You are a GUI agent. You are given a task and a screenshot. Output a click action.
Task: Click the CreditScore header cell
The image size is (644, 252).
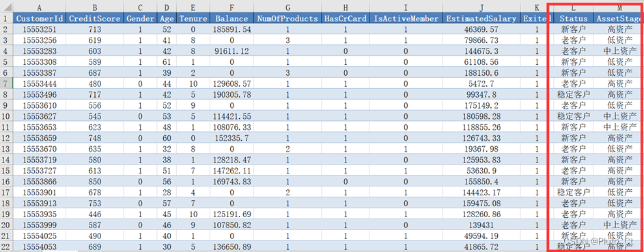[95, 18]
